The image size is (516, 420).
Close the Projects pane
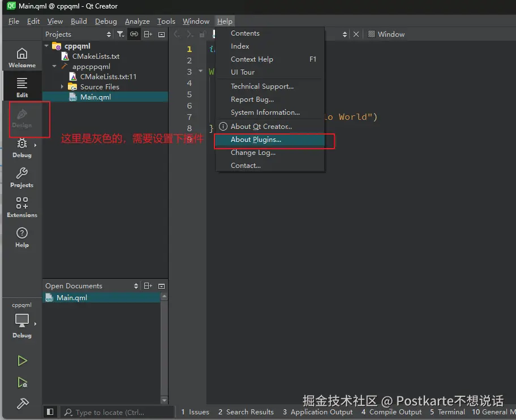(161, 34)
